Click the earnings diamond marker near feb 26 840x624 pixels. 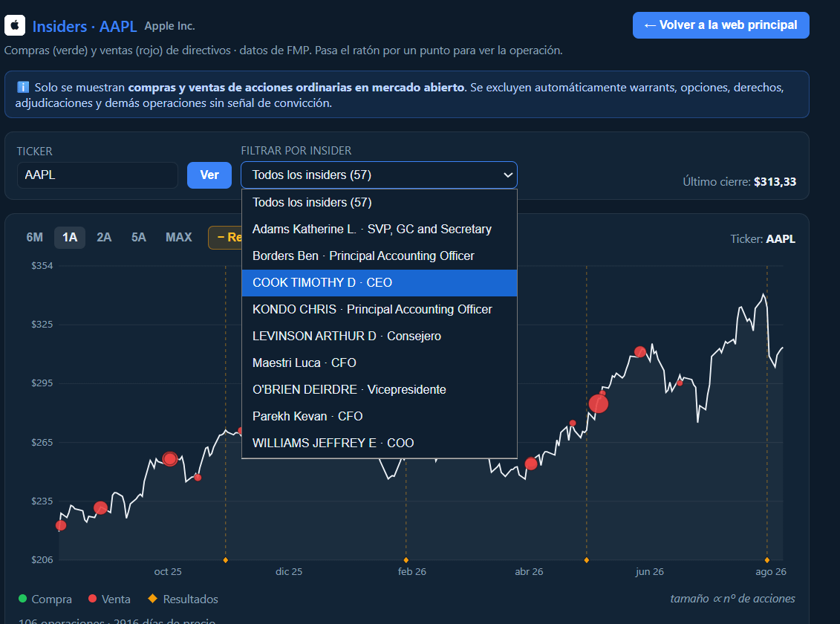click(x=406, y=560)
